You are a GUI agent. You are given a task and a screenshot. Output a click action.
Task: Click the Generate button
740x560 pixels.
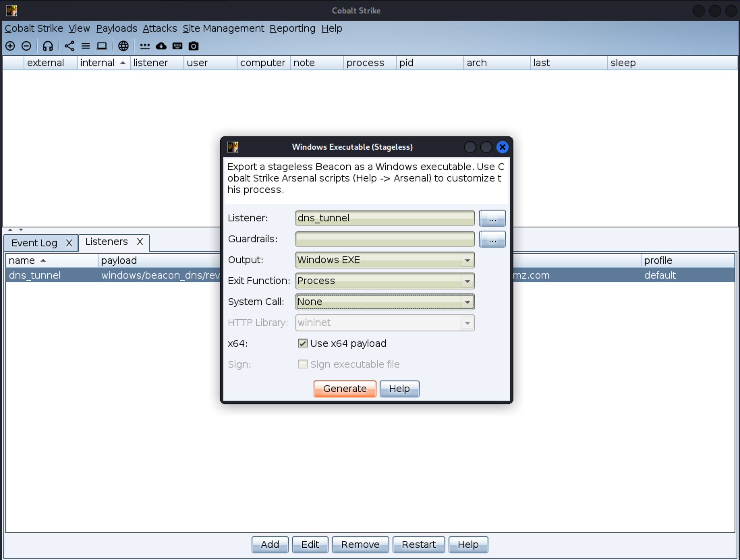pos(344,389)
